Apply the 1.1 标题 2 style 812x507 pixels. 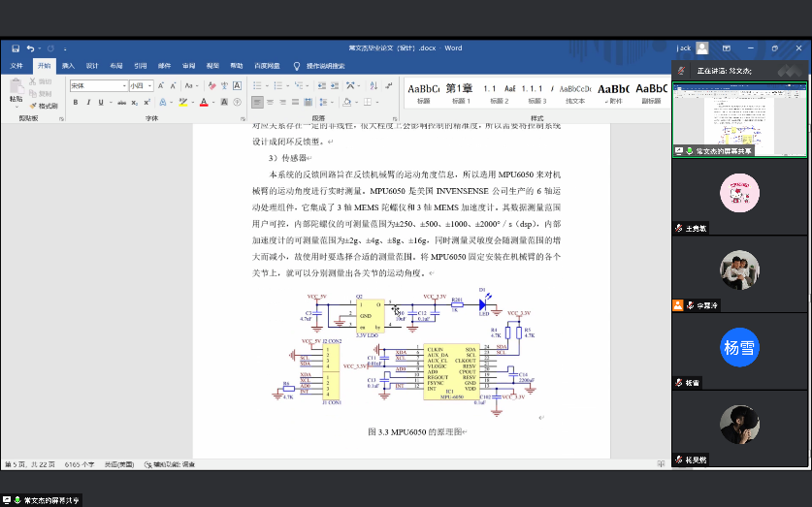(x=499, y=94)
